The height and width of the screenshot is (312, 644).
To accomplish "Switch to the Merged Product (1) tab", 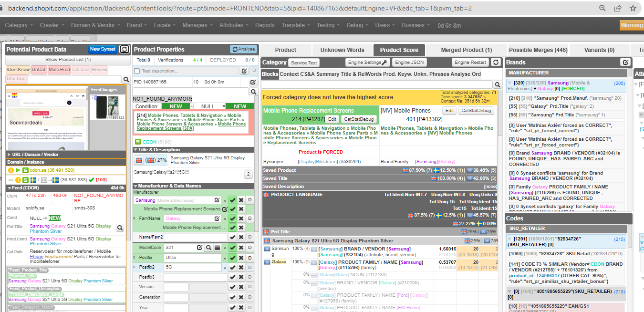I will point(467,50).
